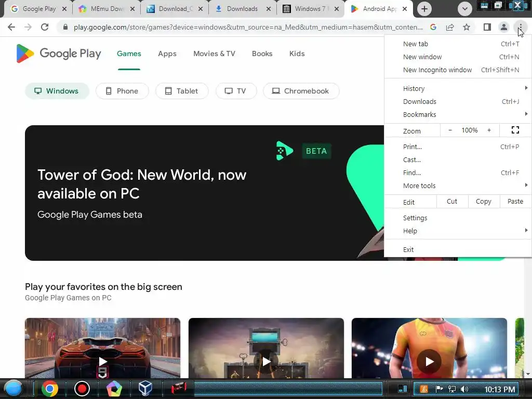The width and height of the screenshot is (532, 399).
Task: Close the Google Play tab
Action: [x=64, y=9]
